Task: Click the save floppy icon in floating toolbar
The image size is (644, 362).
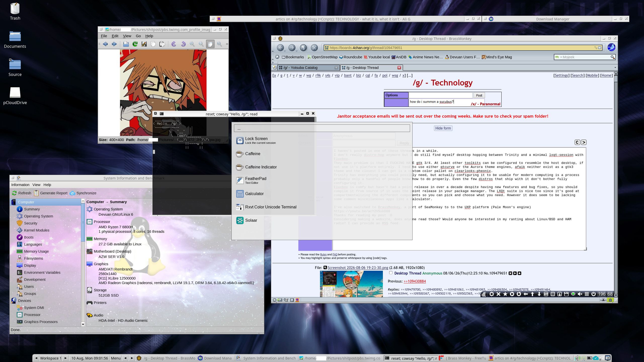Action: coord(566,294)
